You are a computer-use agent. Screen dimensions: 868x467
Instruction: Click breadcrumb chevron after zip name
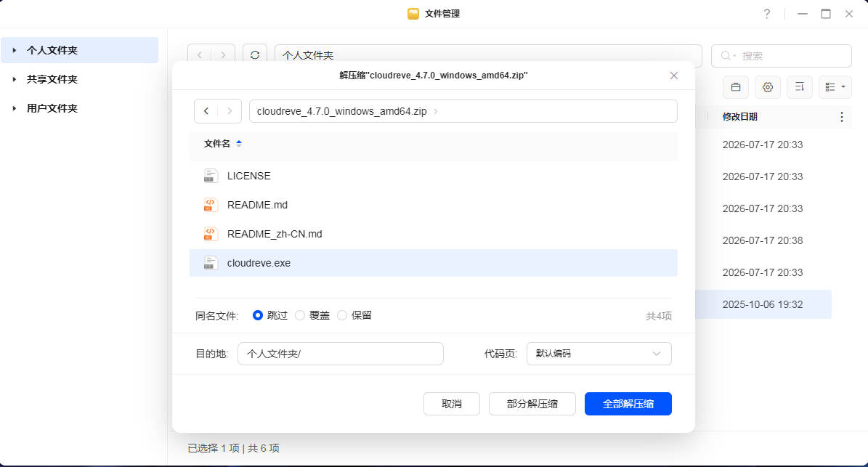tap(436, 112)
